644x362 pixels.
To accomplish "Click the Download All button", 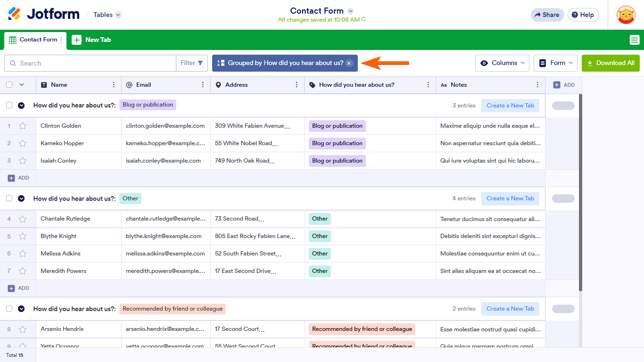I will coord(611,63).
